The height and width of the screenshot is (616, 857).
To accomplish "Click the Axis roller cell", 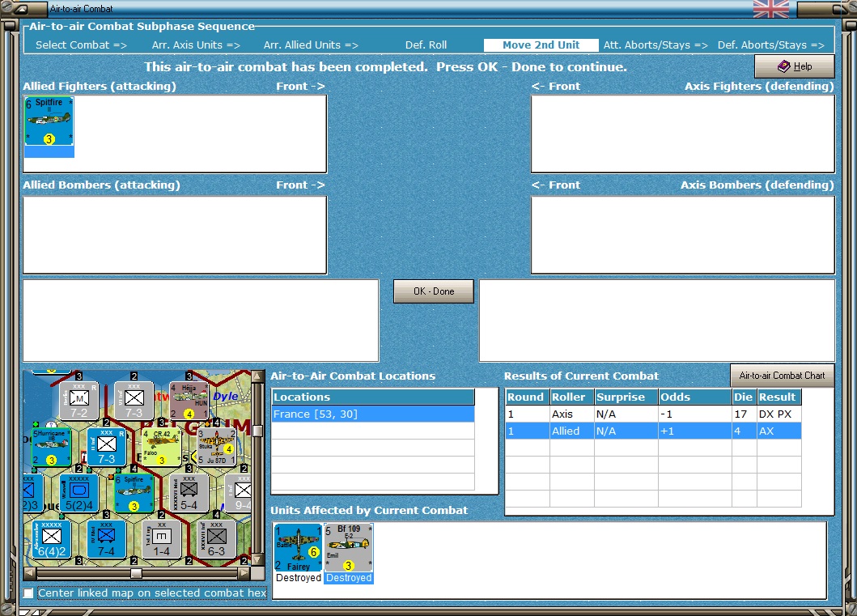I will point(571,414).
